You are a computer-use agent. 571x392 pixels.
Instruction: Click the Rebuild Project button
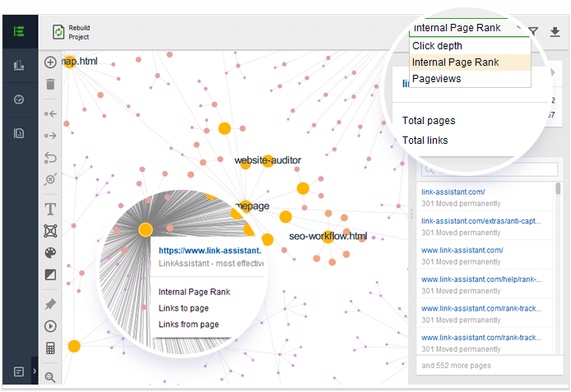point(72,32)
